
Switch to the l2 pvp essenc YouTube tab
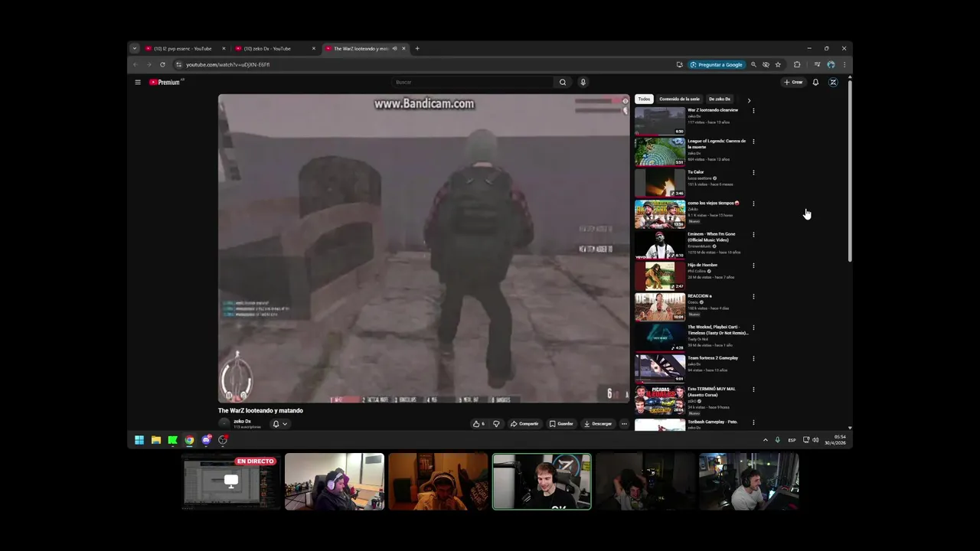(x=185, y=48)
